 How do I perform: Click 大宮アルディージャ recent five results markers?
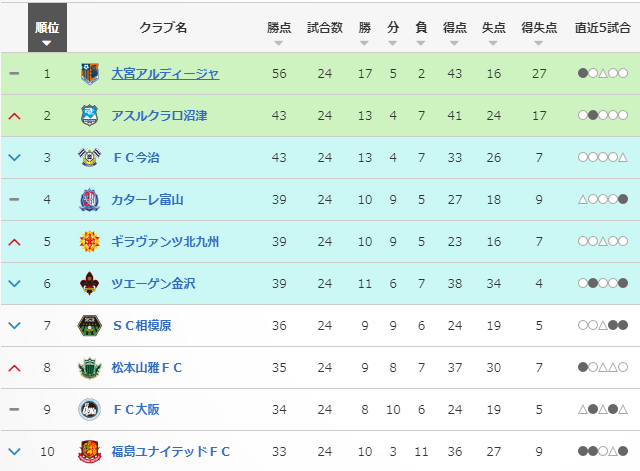603,73
